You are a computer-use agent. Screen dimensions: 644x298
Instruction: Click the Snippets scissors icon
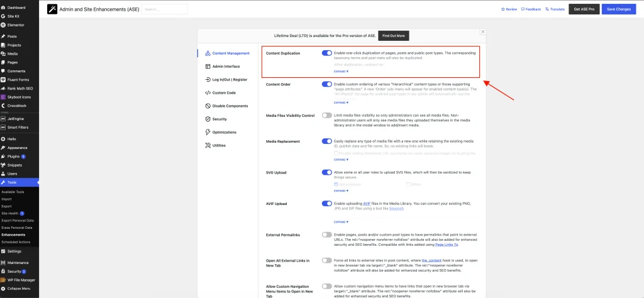3,165
